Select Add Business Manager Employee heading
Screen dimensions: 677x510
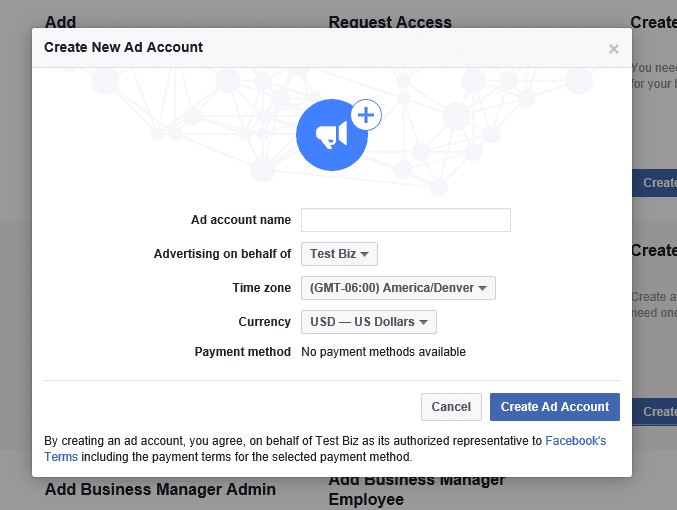point(416,489)
